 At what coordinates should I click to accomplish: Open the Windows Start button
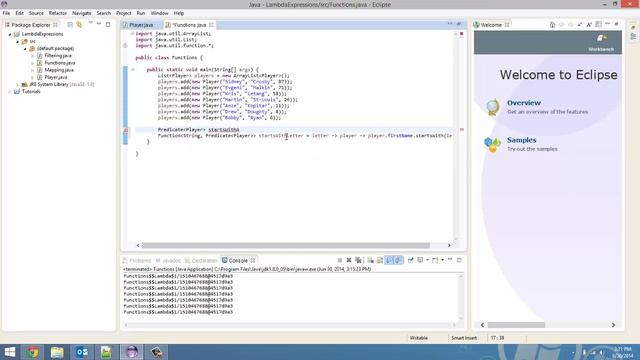(9, 352)
